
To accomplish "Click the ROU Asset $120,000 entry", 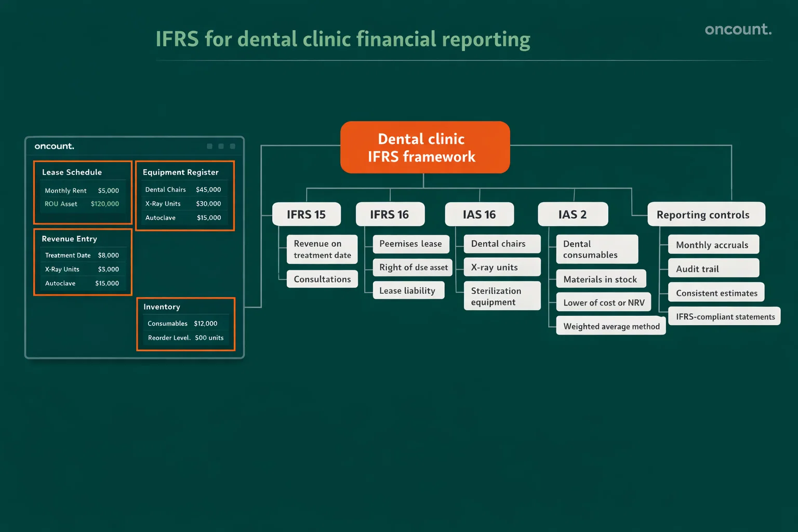I will click(82, 204).
